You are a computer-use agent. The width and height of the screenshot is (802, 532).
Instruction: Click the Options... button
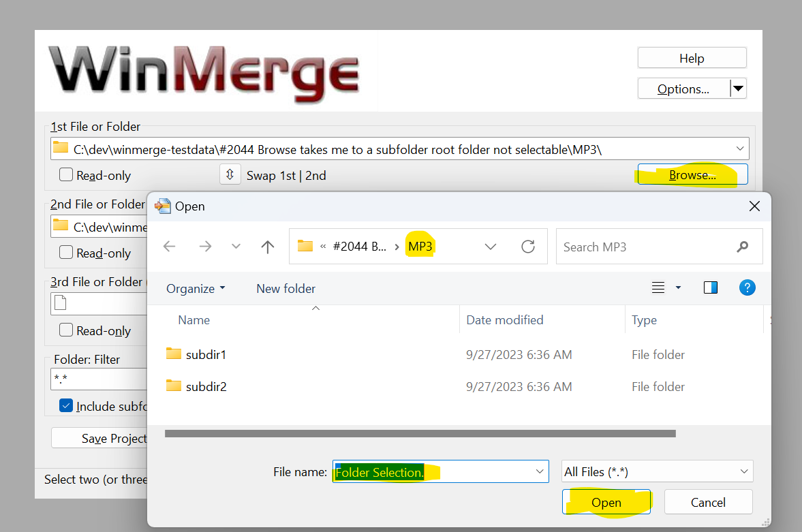[683, 89]
